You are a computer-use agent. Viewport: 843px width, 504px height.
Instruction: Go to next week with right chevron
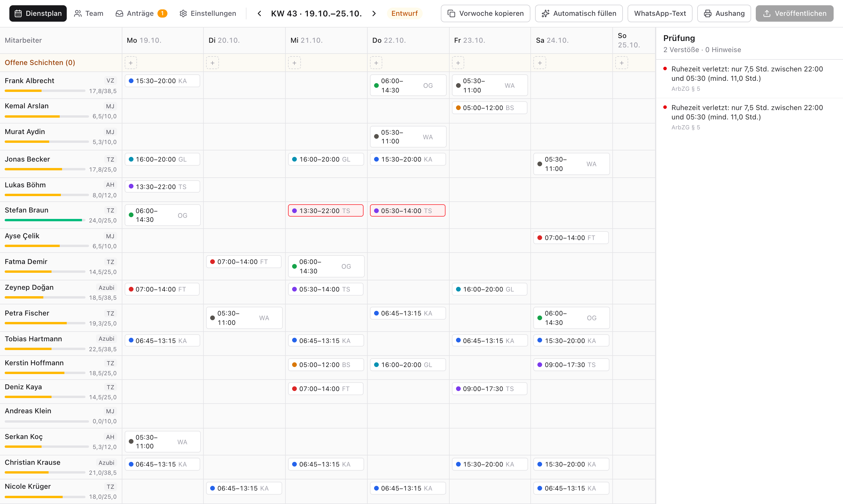(374, 13)
